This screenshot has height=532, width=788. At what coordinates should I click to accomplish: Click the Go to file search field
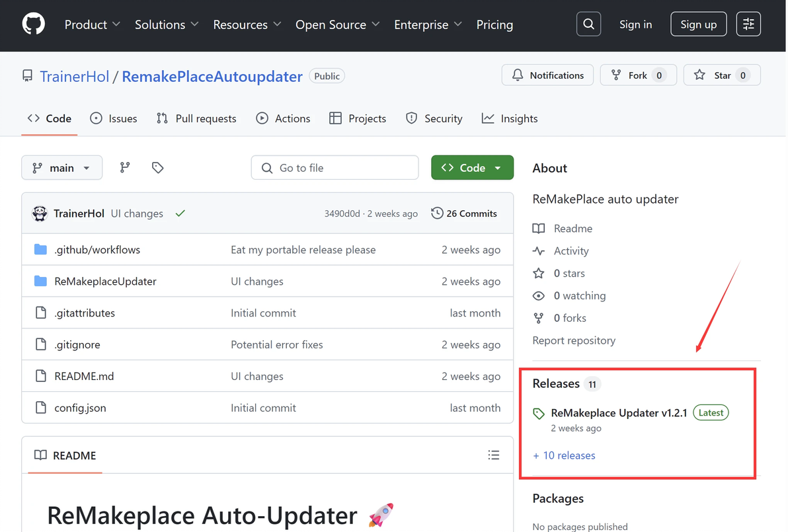tap(335, 168)
